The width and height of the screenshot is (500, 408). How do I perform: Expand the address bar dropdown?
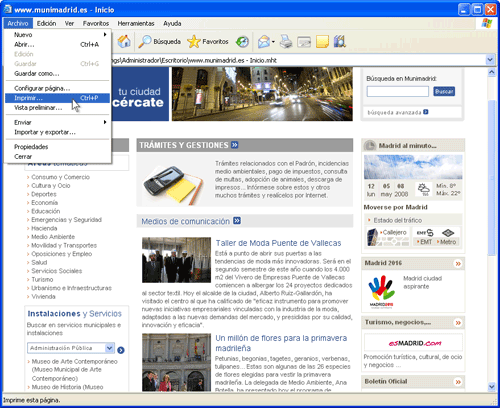click(490, 60)
